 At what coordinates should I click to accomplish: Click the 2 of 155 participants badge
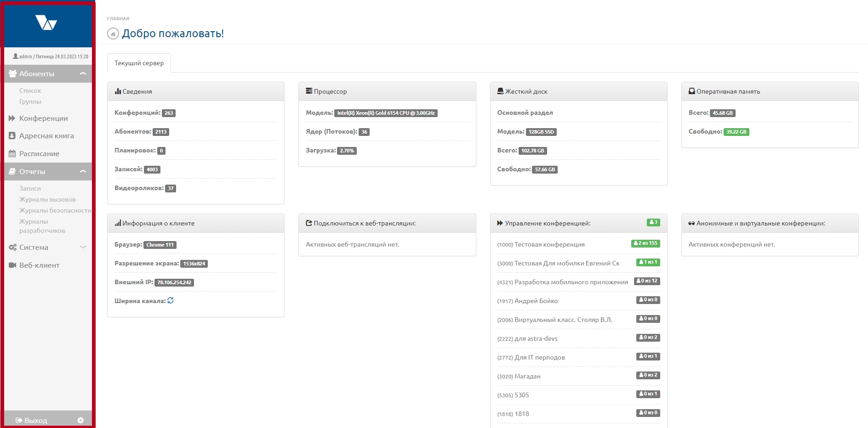coord(645,243)
